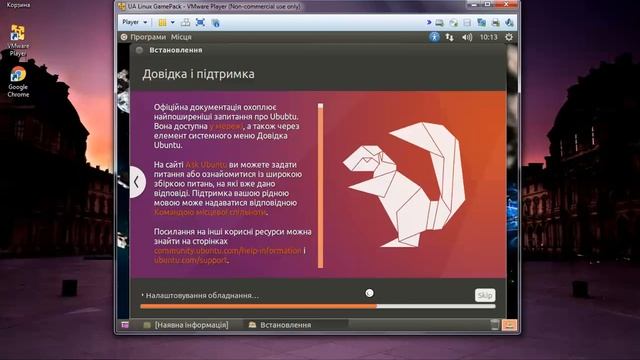The height and width of the screenshot is (360, 640).
Task: Click the slideshow vertical scrollbar
Action: click(x=320, y=186)
